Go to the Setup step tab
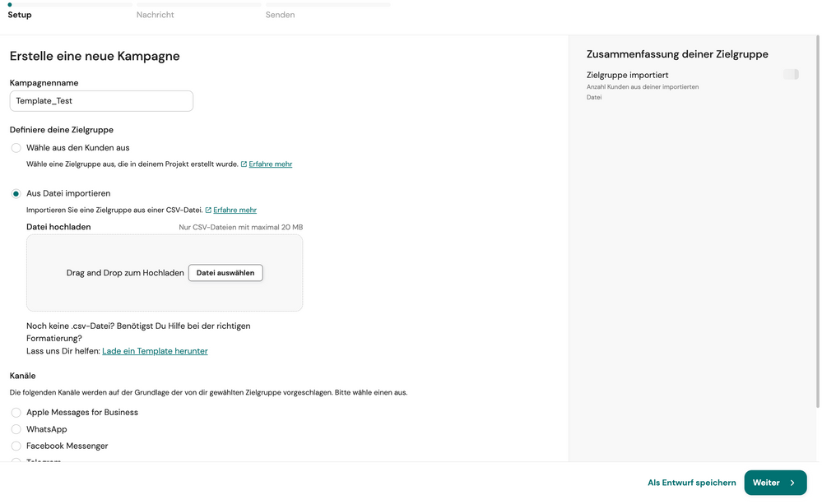This screenshot has width=822, height=504. tap(20, 15)
